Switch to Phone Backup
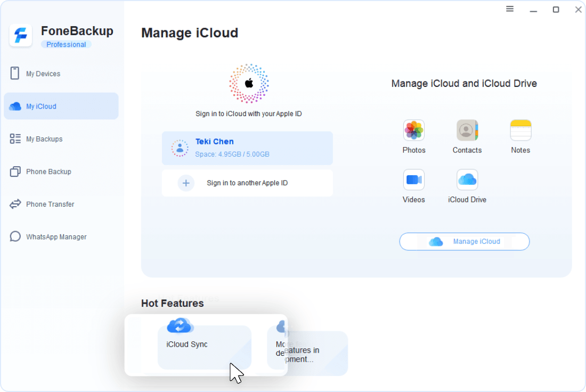586x392 pixels. click(x=48, y=171)
